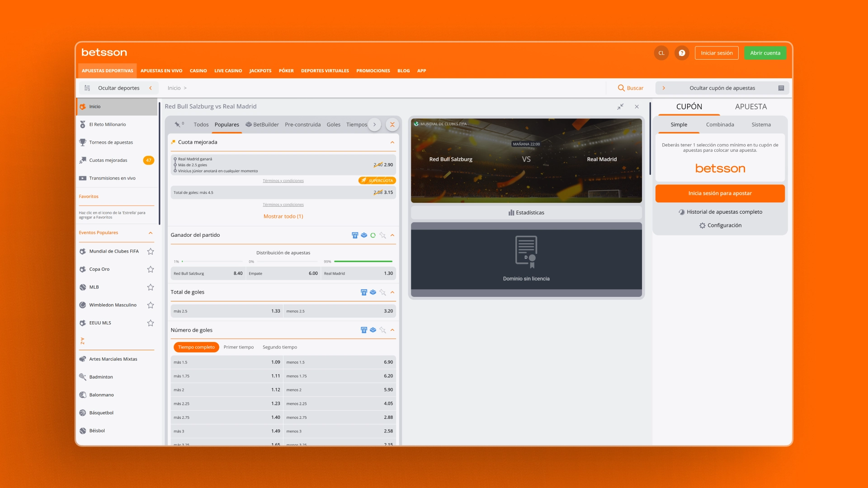
Task: Show more market tabs with right arrow
Action: tap(374, 125)
